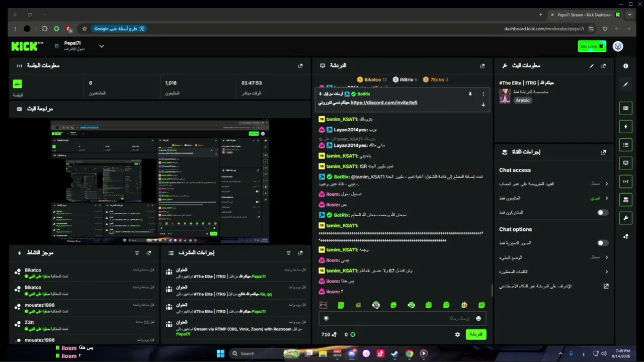Click the Arabic language tag
Screen dimensions: 644x362
coord(523,100)
